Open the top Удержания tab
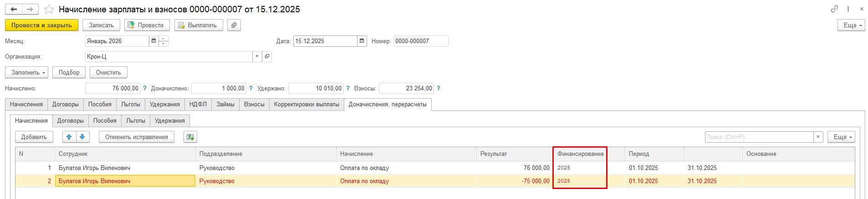 click(165, 104)
